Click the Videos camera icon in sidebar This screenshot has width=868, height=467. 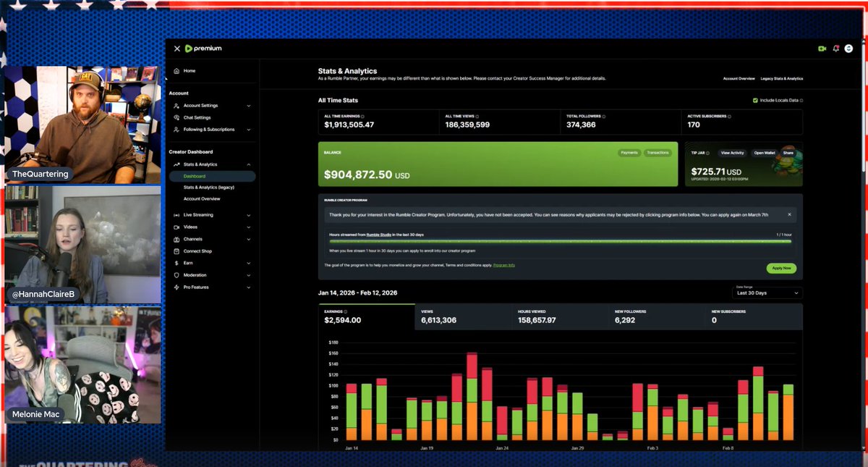click(x=176, y=227)
